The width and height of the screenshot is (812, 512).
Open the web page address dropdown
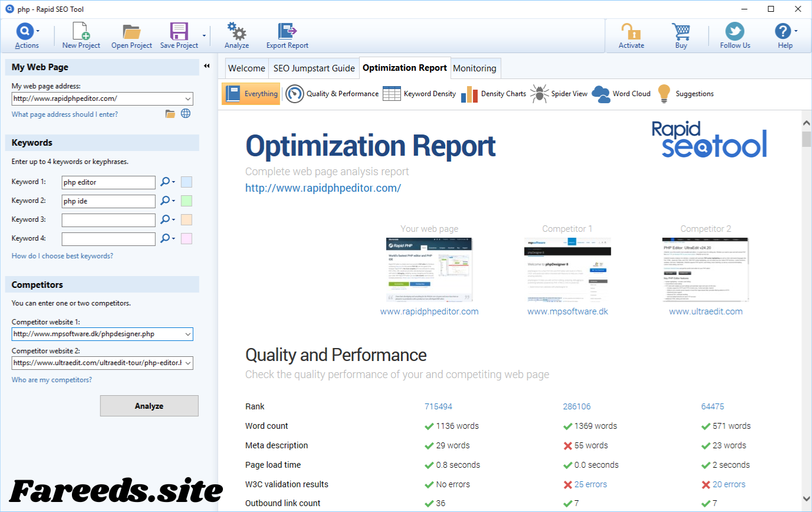(x=188, y=99)
